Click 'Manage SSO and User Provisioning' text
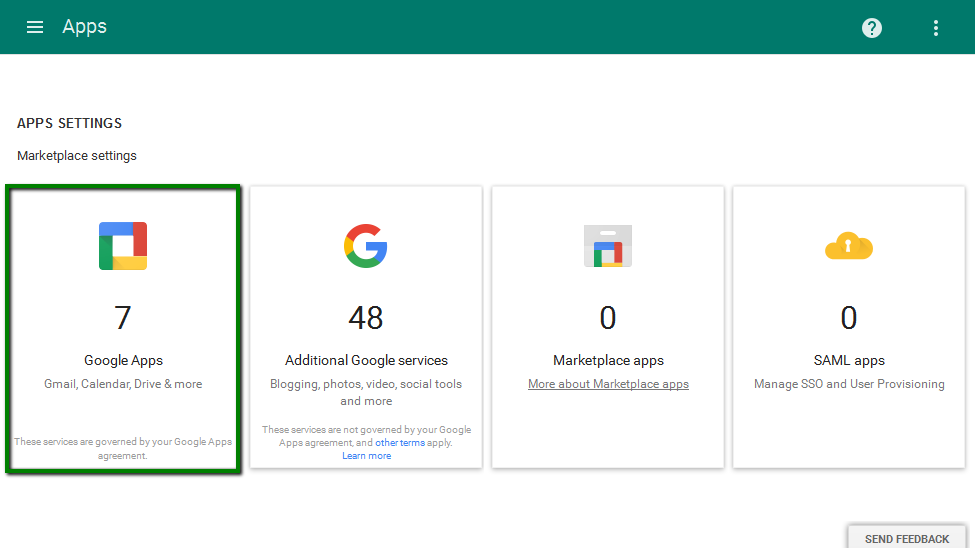Image resolution: width=975 pixels, height=548 pixels. pos(849,384)
